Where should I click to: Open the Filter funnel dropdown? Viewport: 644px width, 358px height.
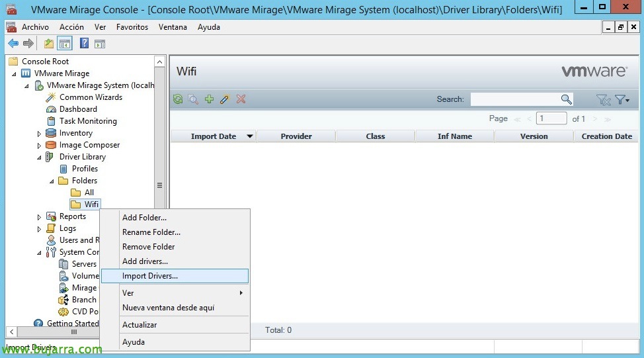622,99
